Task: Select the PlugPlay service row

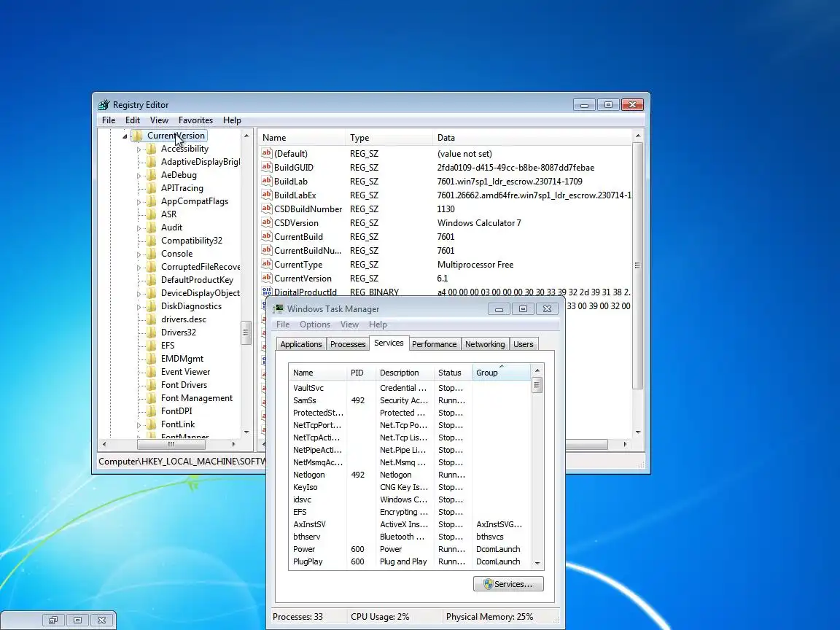Action: [x=410, y=561]
